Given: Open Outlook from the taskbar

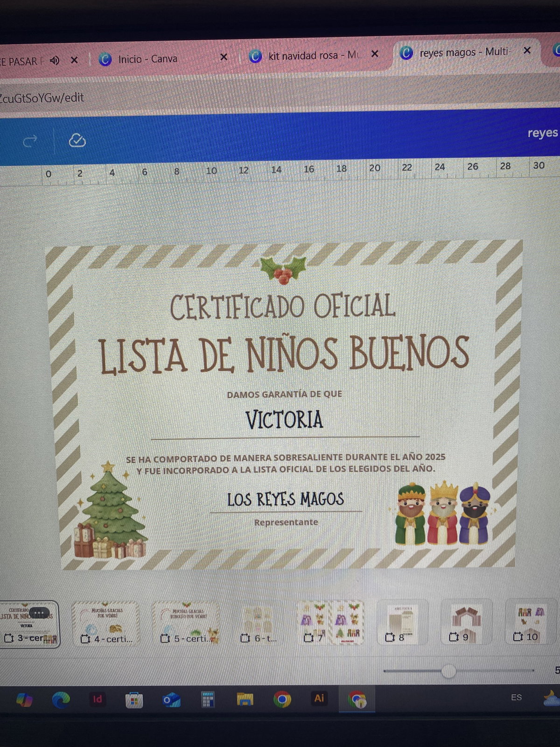Looking at the screenshot, I should 171,700.
